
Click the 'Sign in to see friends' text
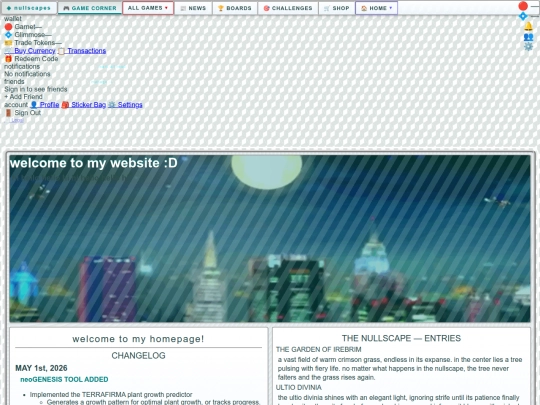[x=35, y=89]
